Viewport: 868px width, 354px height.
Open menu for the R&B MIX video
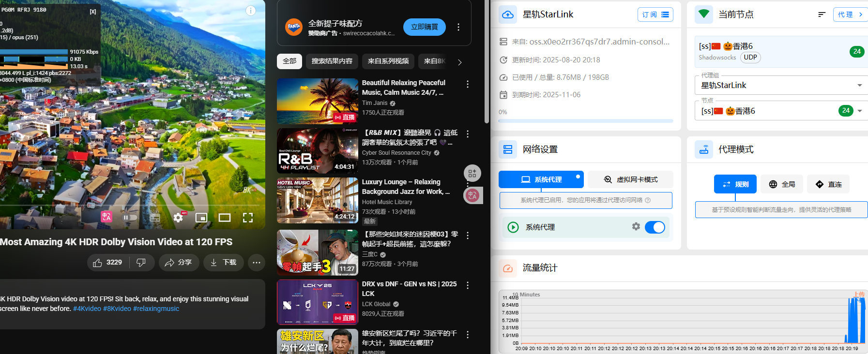coord(468,134)
